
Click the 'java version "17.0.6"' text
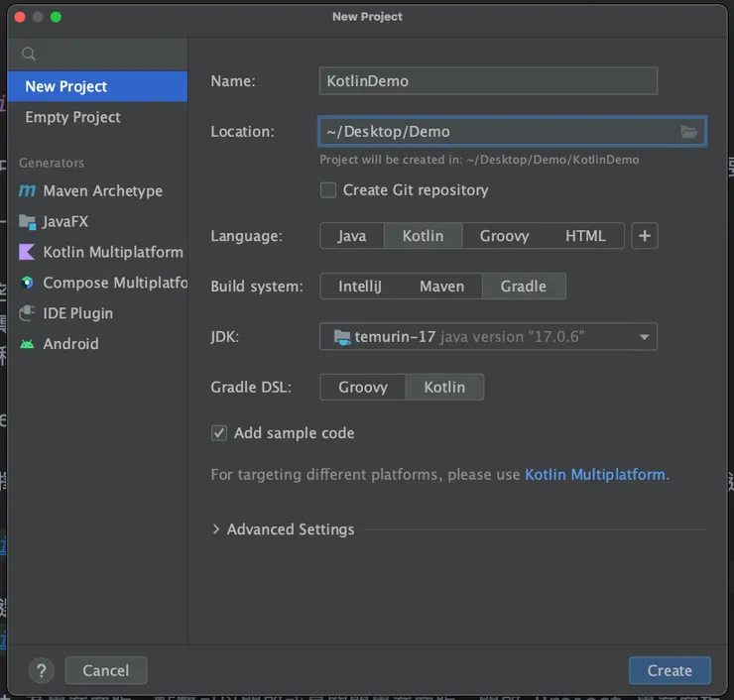[512, 337]
